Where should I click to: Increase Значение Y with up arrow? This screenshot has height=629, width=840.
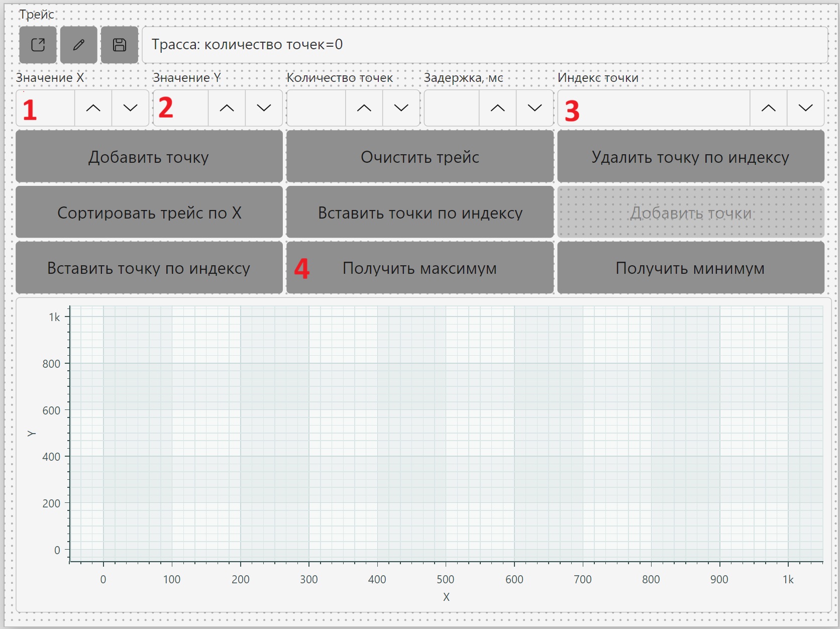pyautogui.click(x=227, y=108)
